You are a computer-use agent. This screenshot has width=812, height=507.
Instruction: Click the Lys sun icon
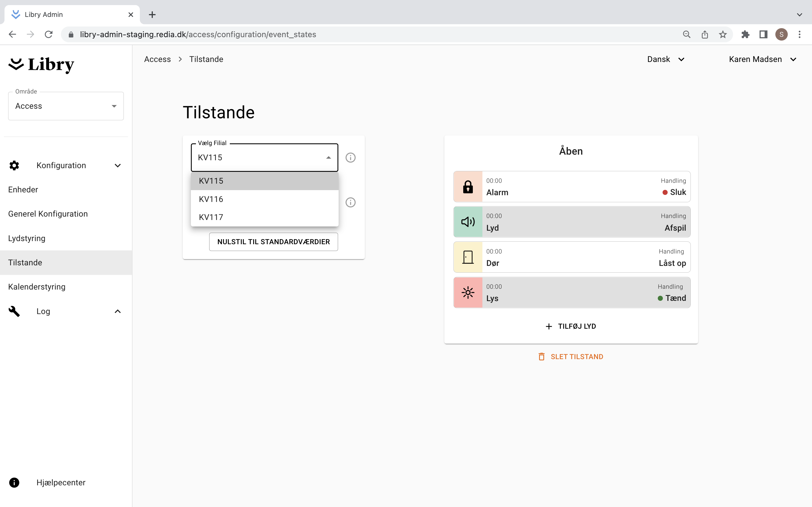coord(468,292)
